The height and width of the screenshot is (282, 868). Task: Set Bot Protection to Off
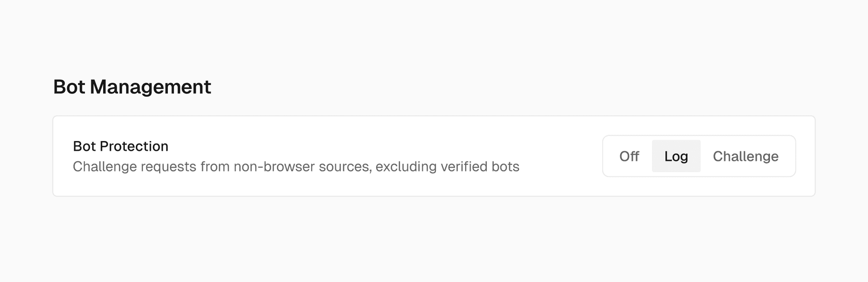[629, 156]
